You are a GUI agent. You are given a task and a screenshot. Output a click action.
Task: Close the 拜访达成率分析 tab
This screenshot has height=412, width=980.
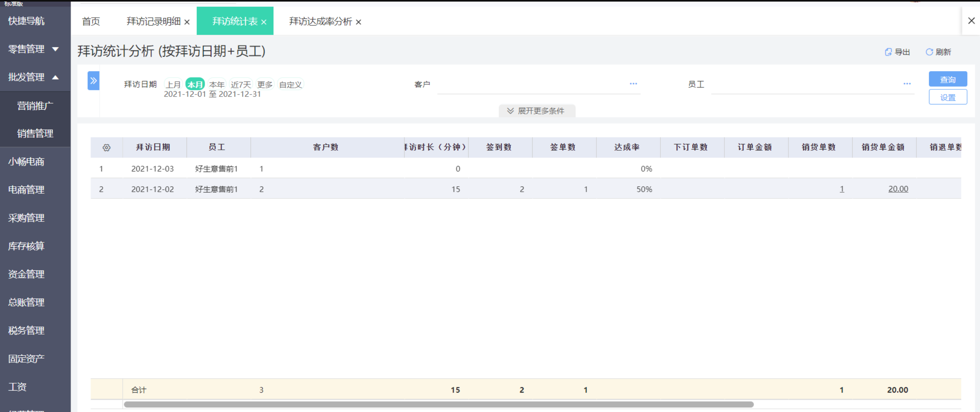[358, 22]
